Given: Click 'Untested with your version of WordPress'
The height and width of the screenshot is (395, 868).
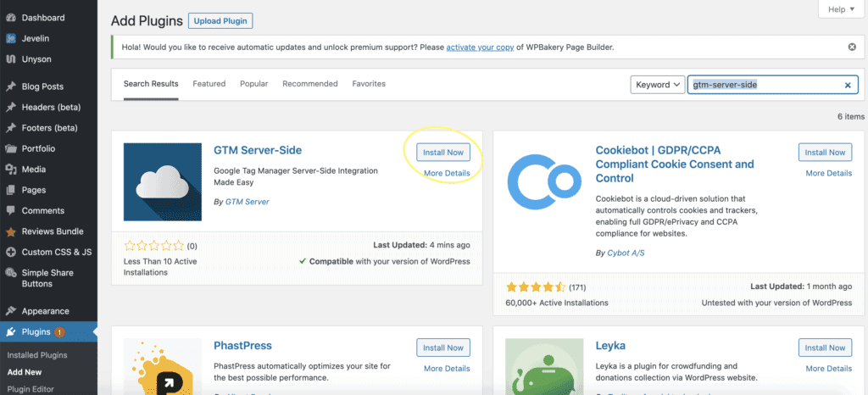Looking at the screenshot, I should (776, 303).
